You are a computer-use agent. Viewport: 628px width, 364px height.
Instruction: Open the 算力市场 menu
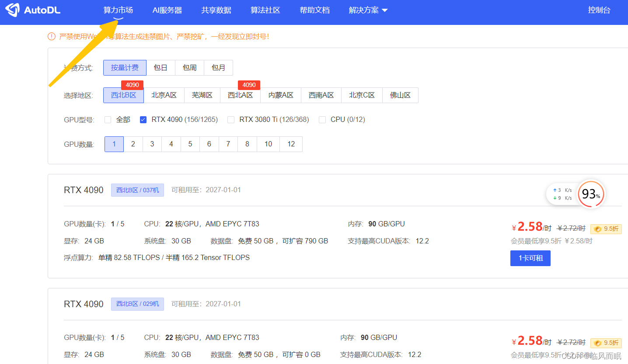click(118, 10)
